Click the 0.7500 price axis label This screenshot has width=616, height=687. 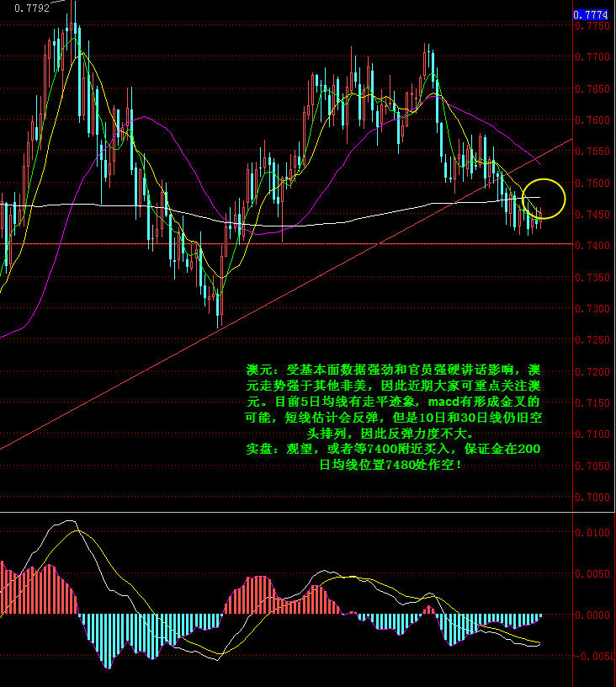[592, 184]
